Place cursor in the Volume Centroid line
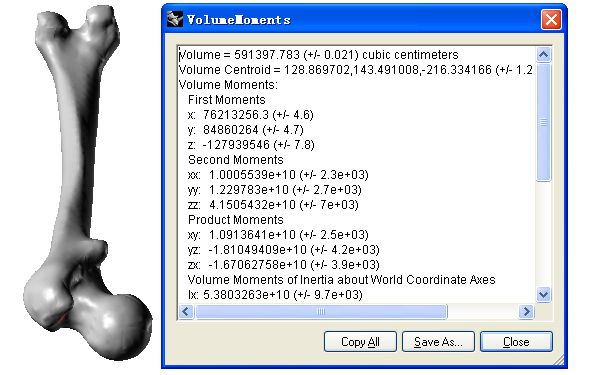593x375 pixels. (x=355, y=70)
